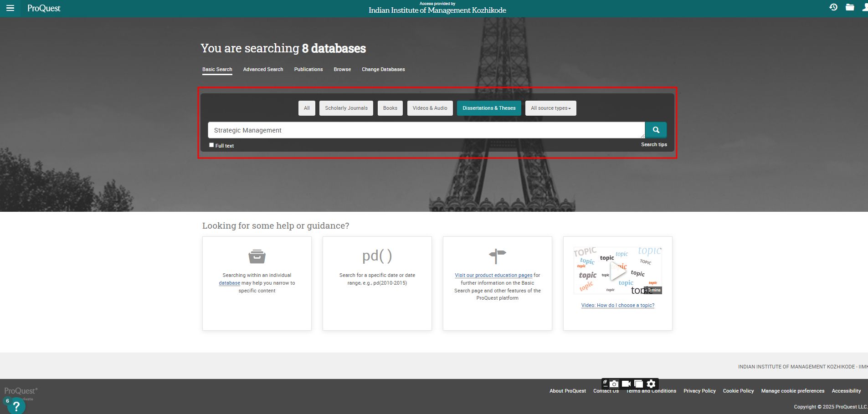
Task: Click the camera screenshot icon
Action: tap(614, 384)
